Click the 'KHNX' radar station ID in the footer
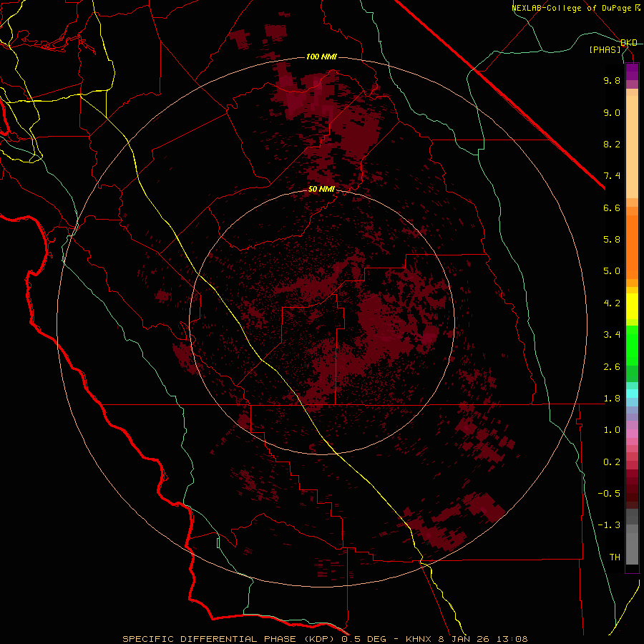This screenshot has width=644, height=644. [x=418, y=639]
